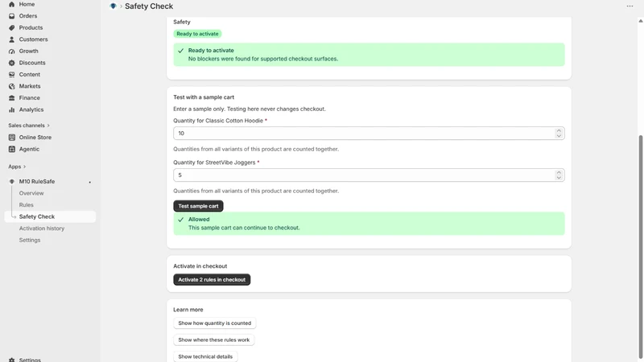This screenshot has height=362, width=644.
Task: Click the Markets globe icon
Action: (x=11, y=86)
